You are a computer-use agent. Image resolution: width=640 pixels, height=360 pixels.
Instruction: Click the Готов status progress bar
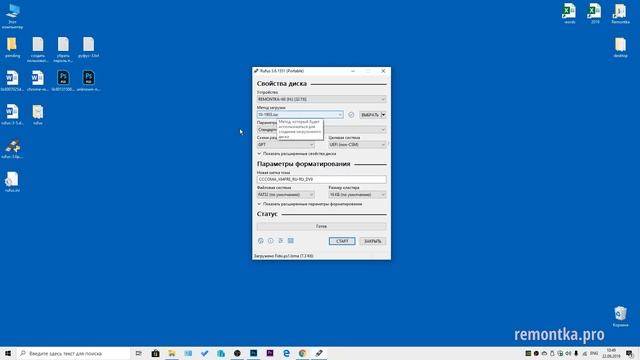coord(322,226)
